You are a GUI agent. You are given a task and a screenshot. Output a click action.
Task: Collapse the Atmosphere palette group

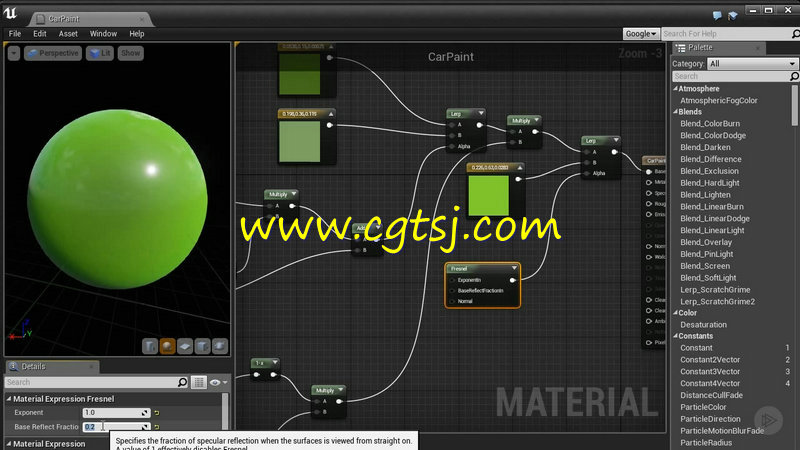[676, 88]
